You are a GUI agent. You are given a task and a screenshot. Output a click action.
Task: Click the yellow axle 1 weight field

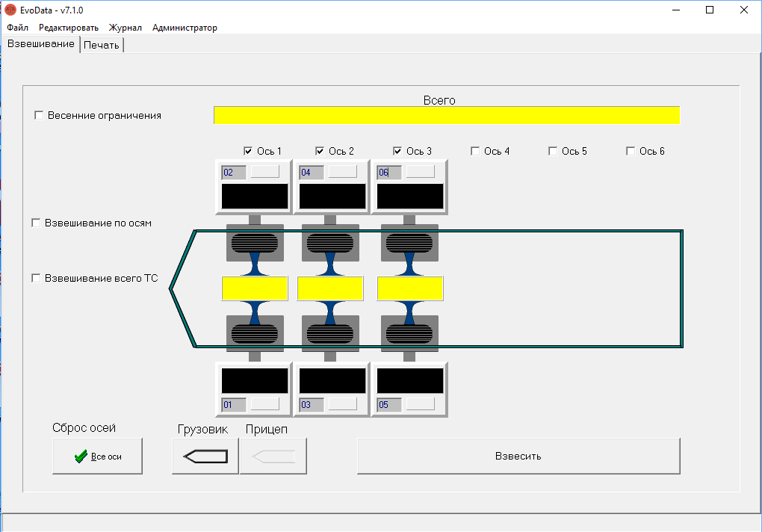tap(255, 288)
